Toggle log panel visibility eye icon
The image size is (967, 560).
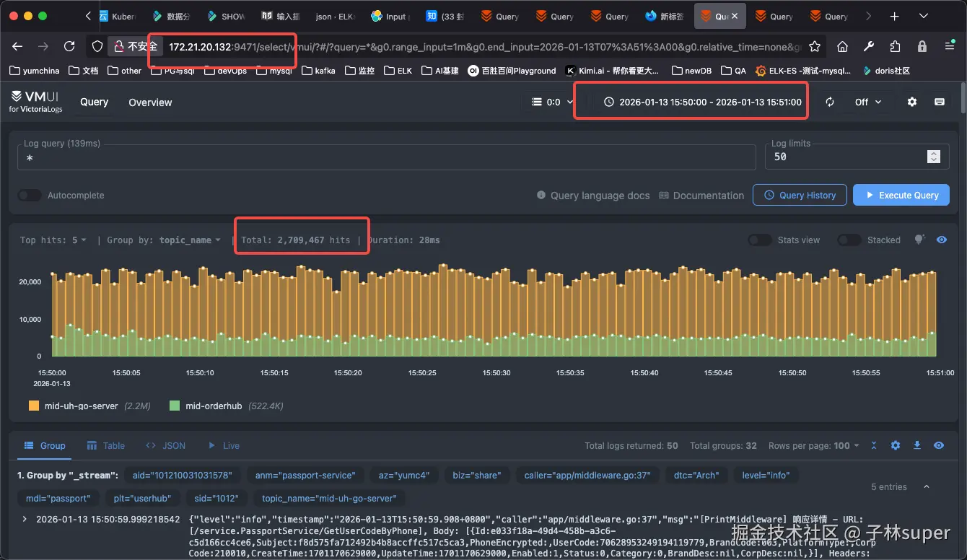tap(939, 445)
